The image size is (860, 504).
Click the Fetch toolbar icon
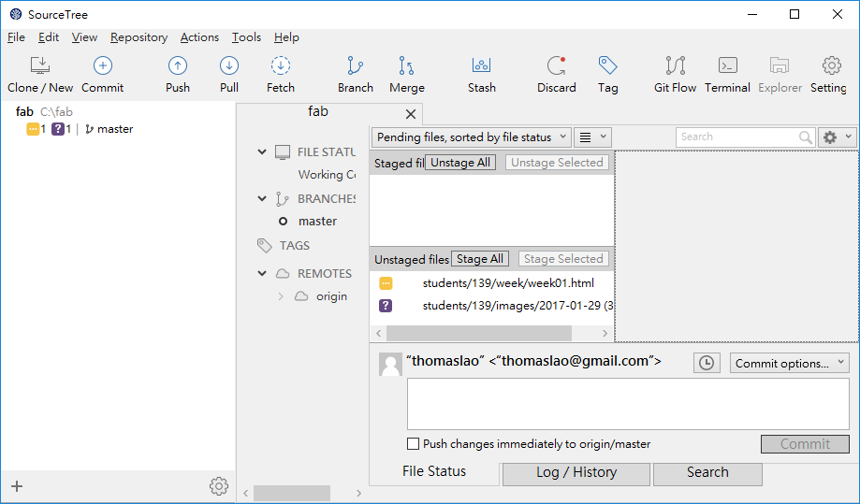[280, 65]
